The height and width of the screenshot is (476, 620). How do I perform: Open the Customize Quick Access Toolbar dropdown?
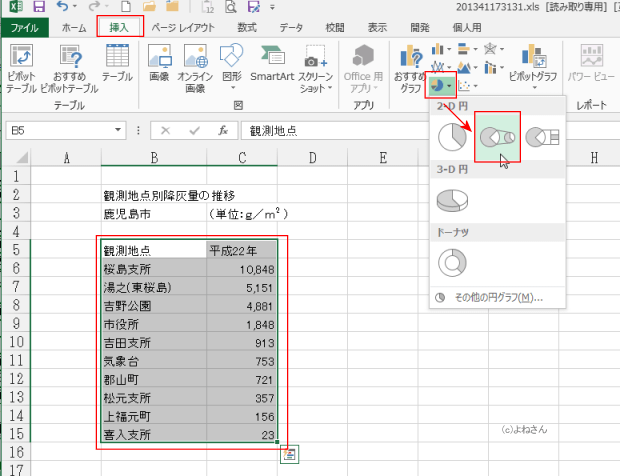point(272,7)
